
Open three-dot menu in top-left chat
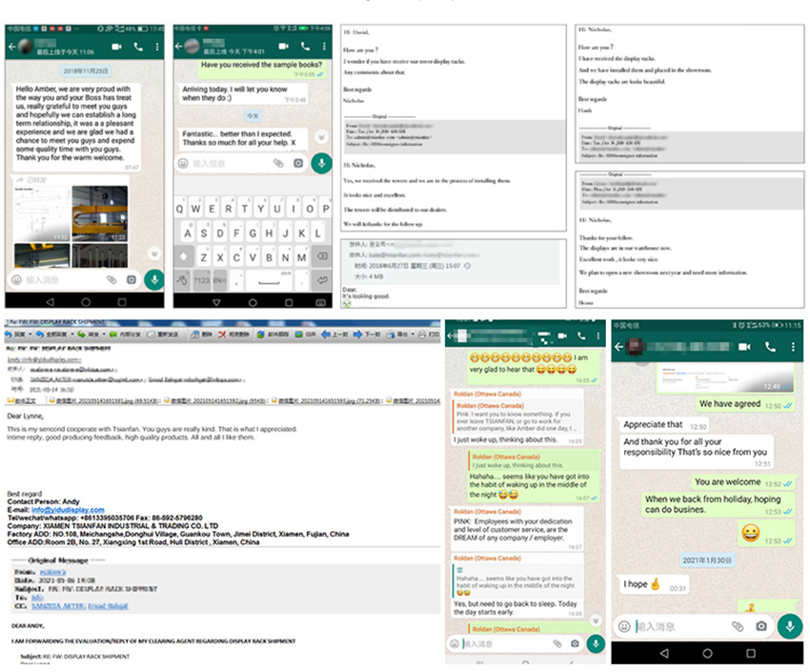(x=157, y=47)
